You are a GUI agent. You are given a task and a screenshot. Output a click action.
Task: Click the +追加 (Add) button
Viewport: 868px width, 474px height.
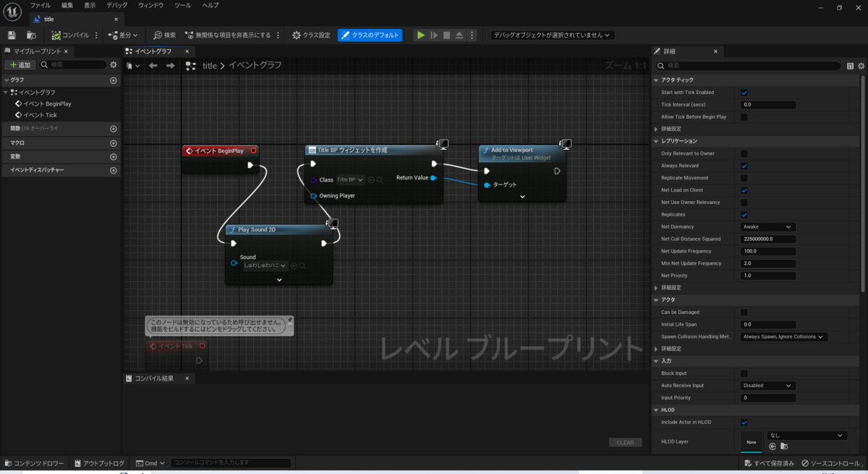coord(20,64)
